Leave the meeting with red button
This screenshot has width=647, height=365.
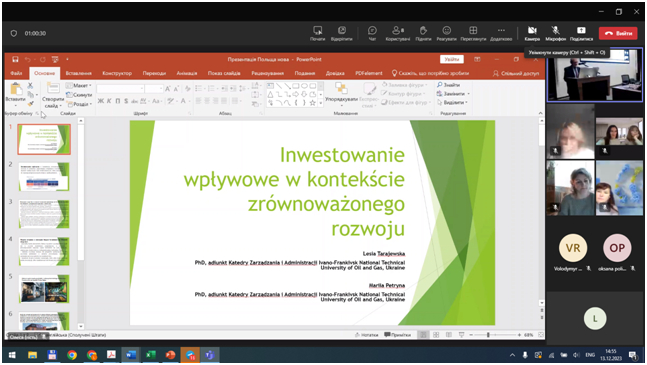pos(618,33)
